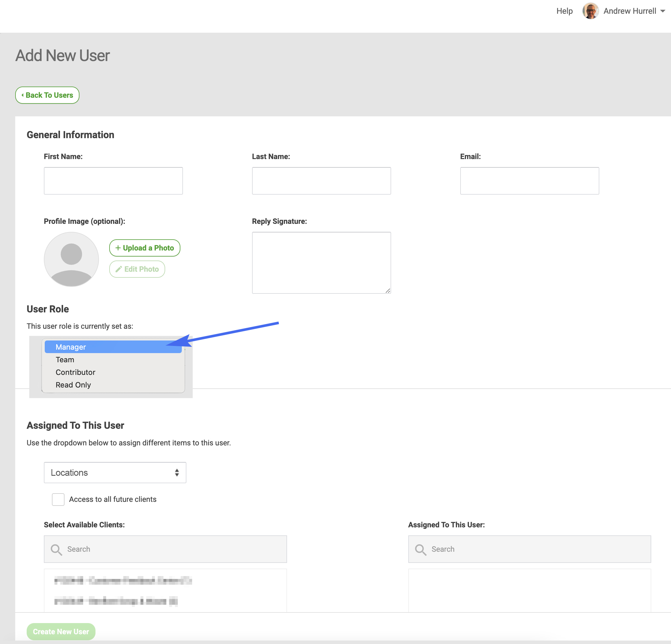
Task: Open the Locations assigned dropdown
Action: pyautogui.click(x=114, y=473)
